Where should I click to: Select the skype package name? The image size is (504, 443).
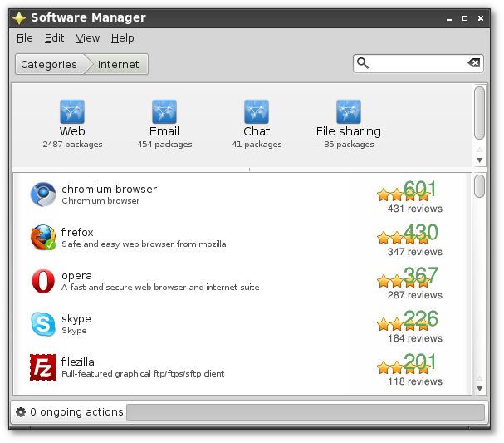[x=76, y=319]
